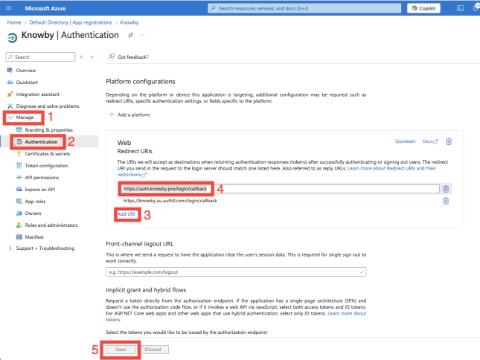
Task: Open Integration assistant in sidebar
Action: [x=37, y=94]
